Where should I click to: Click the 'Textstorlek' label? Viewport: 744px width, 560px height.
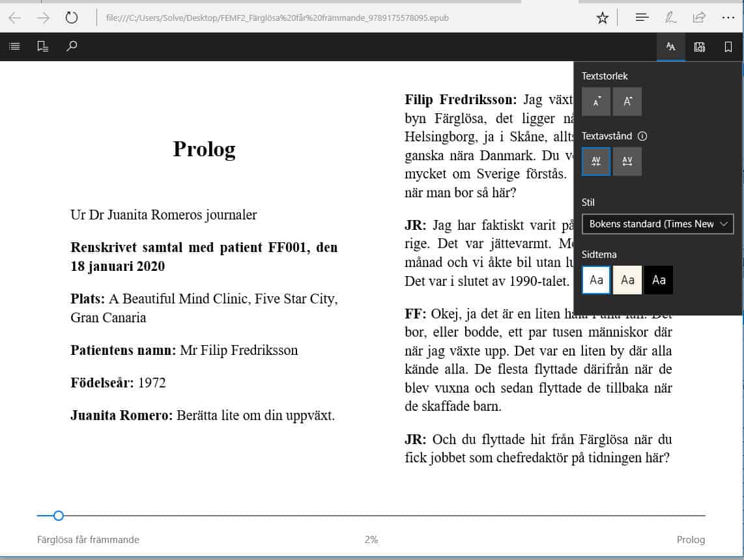coord(605,76)
